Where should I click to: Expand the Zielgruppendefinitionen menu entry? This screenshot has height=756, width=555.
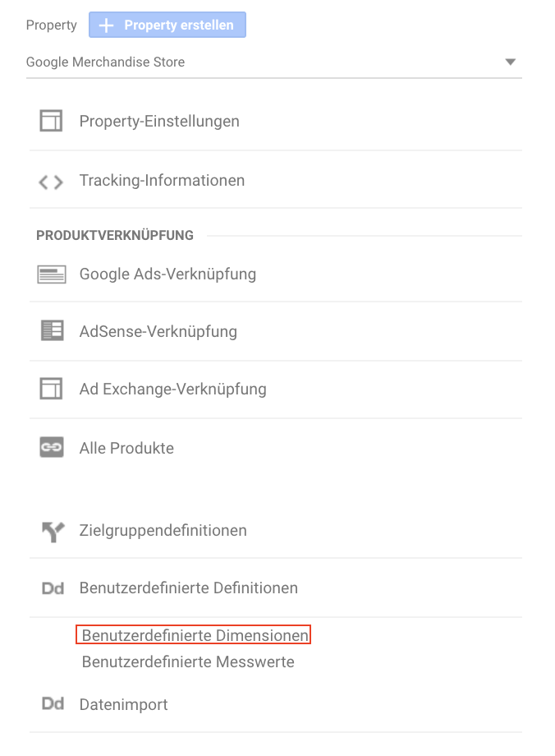click(276, 530)
